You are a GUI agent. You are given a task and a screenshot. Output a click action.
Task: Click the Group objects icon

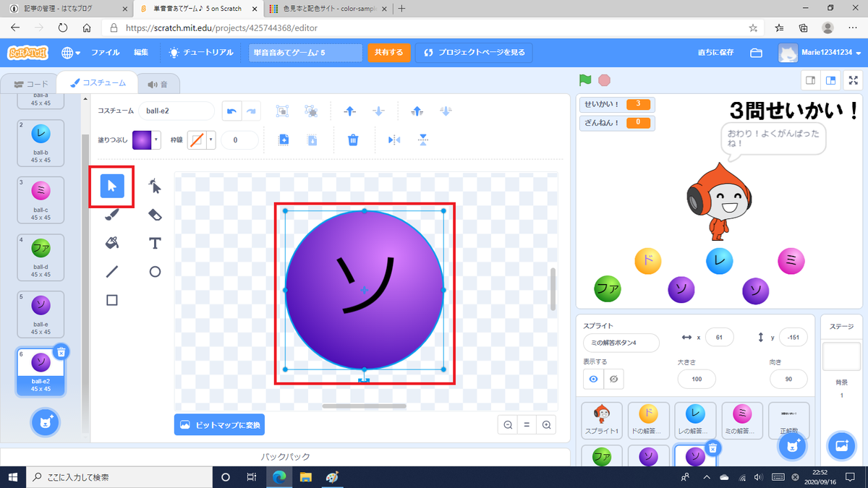283,111
